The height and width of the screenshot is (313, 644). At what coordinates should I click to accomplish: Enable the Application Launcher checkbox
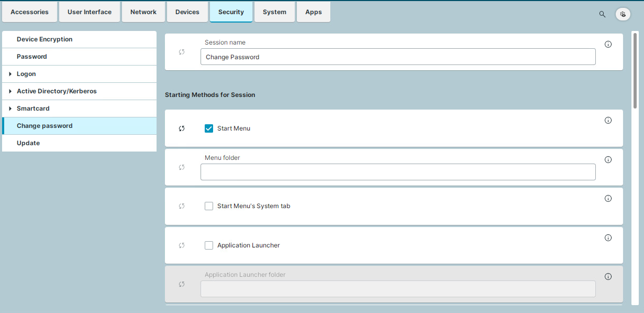[209, 245]
